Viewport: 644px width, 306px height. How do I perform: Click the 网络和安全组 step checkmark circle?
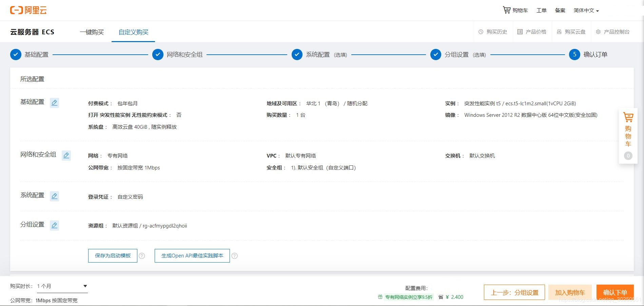[x=158, y=54]
